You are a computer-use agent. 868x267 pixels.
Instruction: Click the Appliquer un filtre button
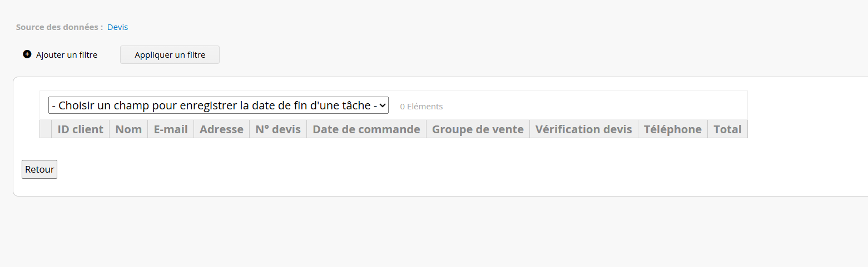170,55
